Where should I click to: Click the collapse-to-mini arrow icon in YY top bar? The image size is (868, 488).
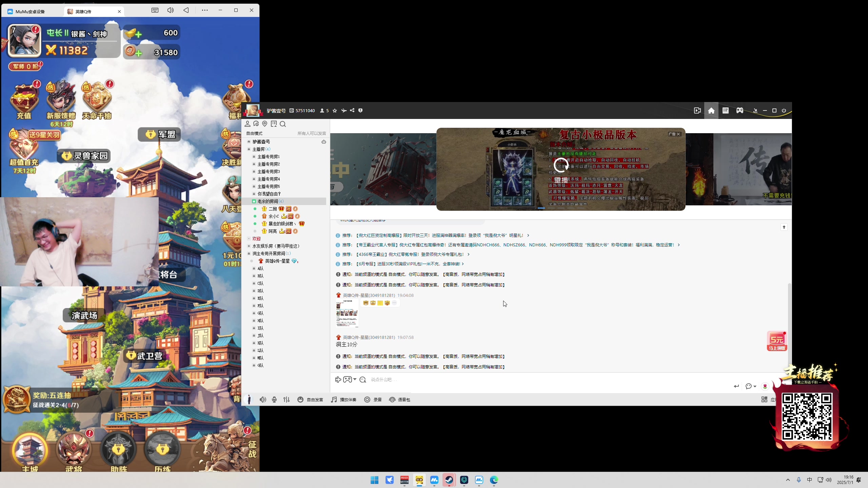(755, 110)
